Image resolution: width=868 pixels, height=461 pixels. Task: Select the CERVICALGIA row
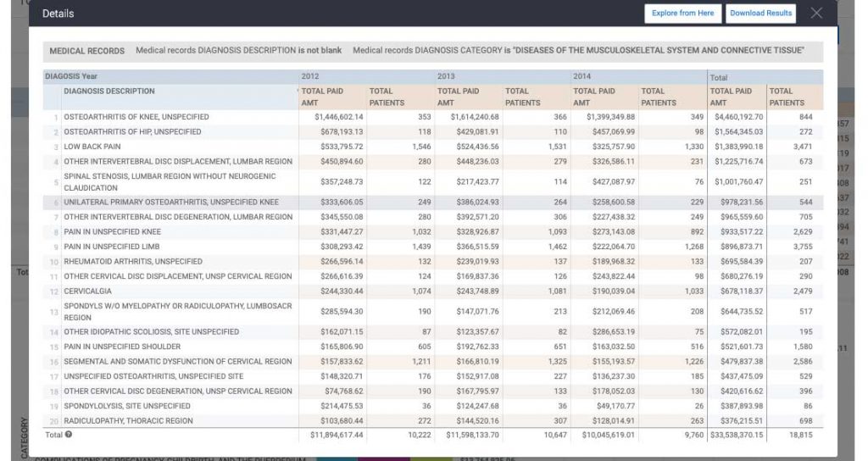tap(433, 292)
